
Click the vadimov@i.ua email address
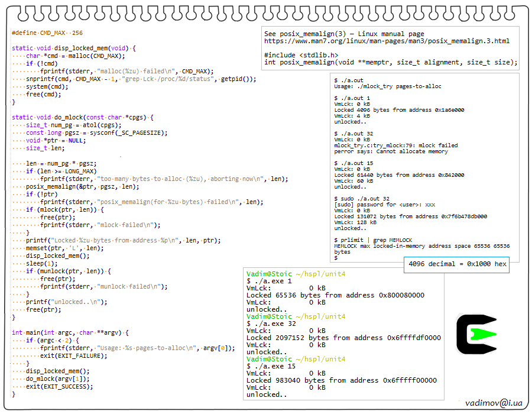coord(494,403)
